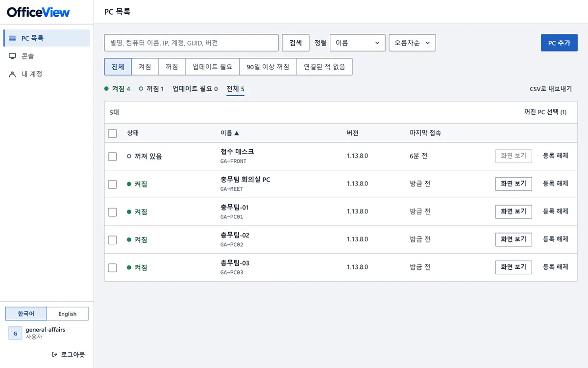Click the 검색 button

coord(295,43)
